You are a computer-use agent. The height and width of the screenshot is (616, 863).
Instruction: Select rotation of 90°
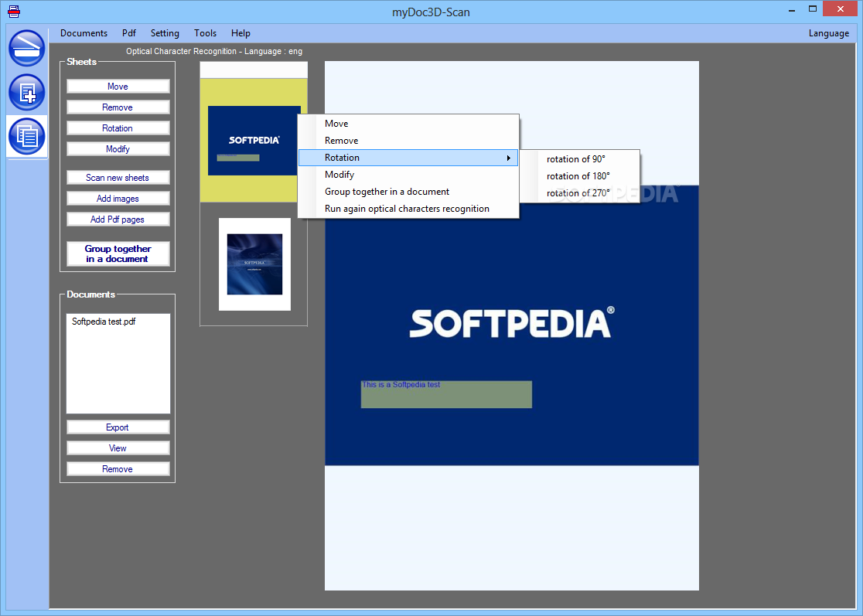(x=580, y=159)
